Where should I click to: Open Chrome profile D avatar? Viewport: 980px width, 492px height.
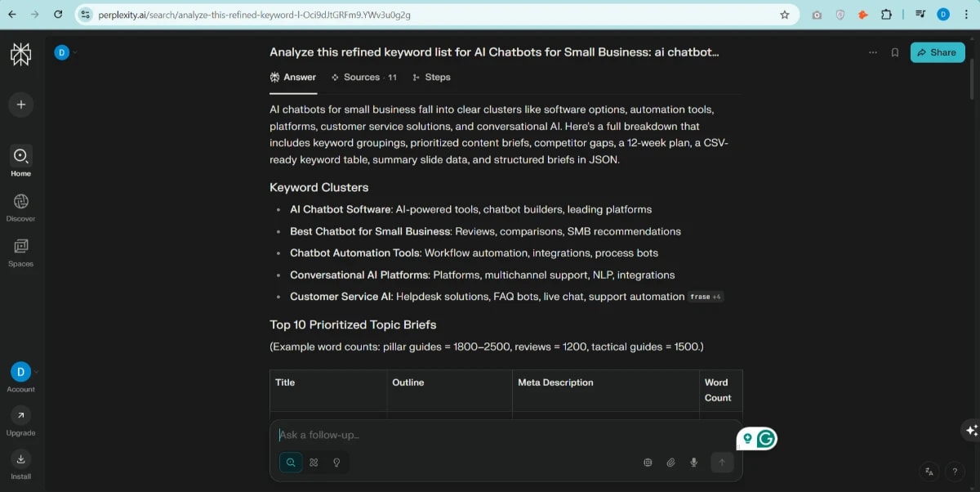coord(943,14)
